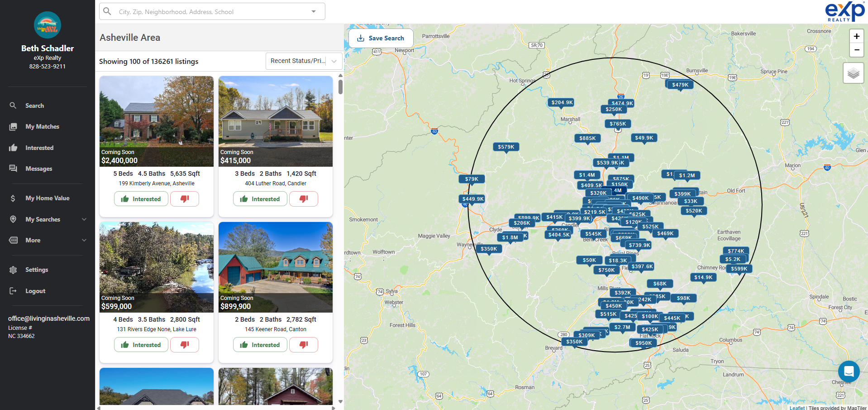868x410 pixels.
Task: Select the $79K map price marker
Action: [x=472, y=179]
